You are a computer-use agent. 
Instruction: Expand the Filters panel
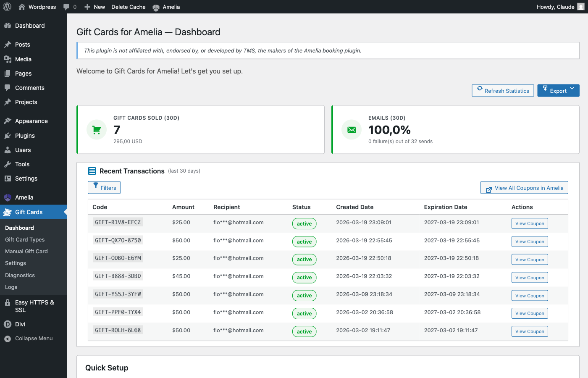pos(104,188)
